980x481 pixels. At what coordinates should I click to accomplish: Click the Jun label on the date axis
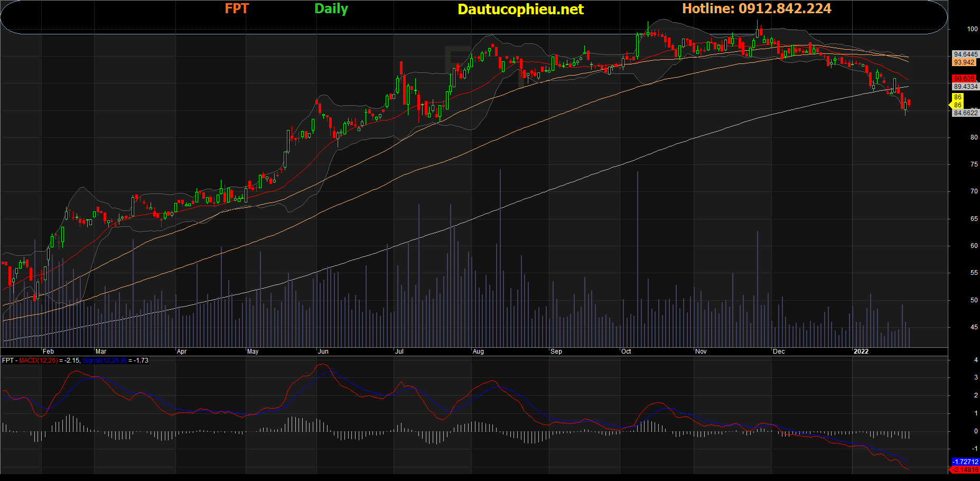[323, 351]
